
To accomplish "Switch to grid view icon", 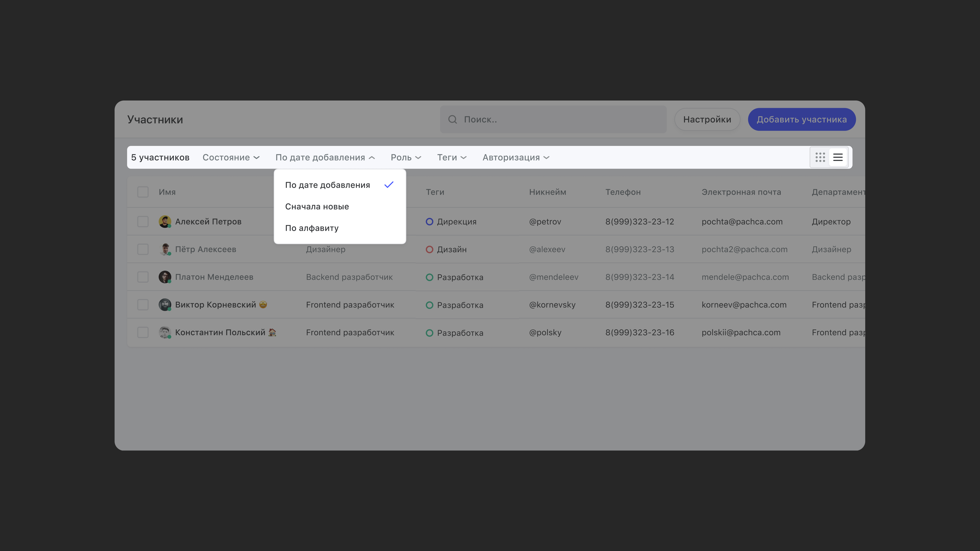I will [820, 157].
